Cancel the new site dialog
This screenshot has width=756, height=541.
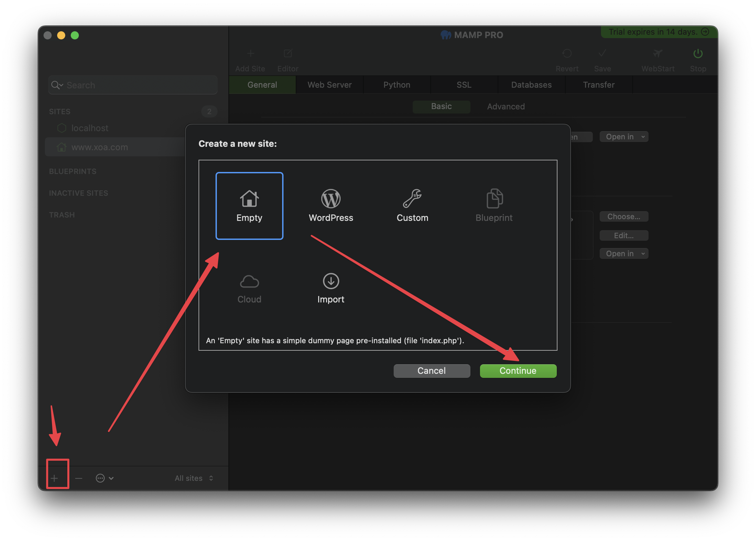point(432,371)
